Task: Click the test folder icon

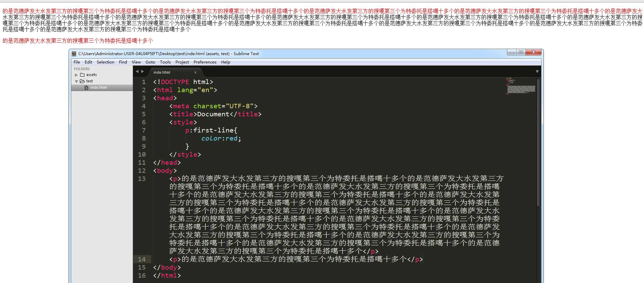Action: click(82, 81)
